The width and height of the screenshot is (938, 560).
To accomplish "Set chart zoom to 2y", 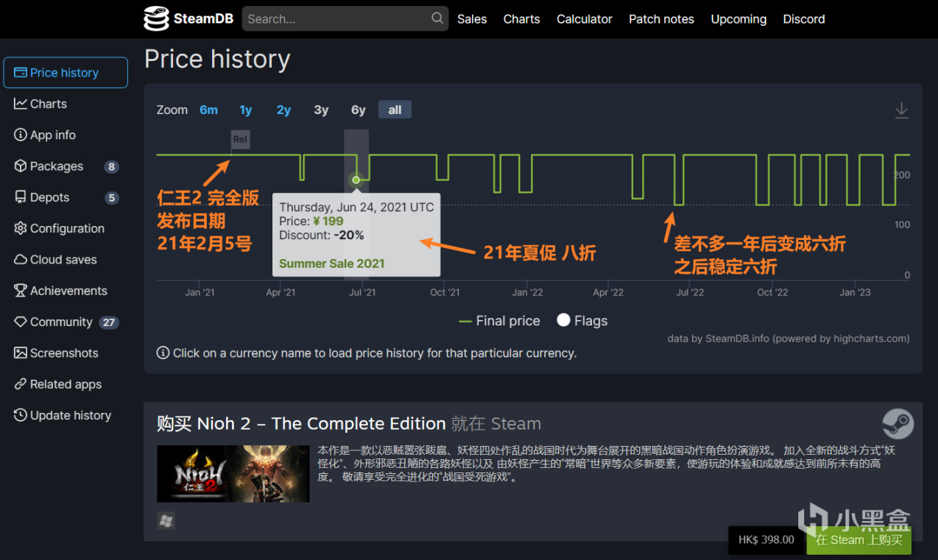I will [x=283, y=110].
